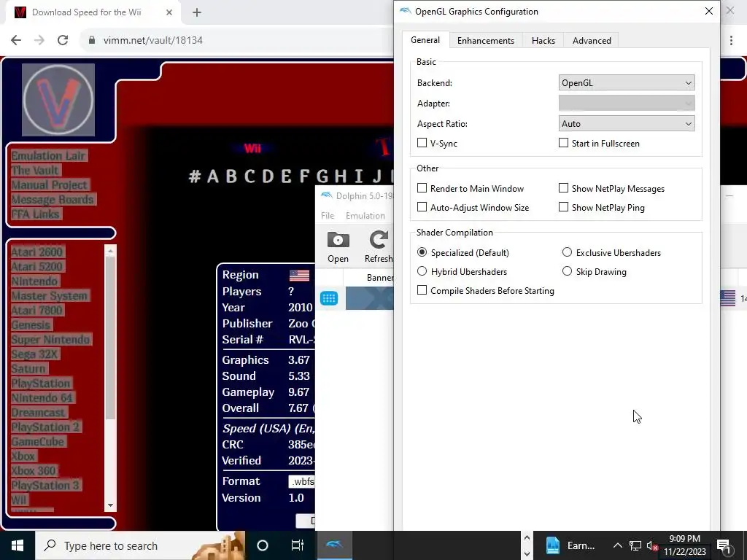Image resolution: width=747 pixels, height=560 pixels.
Task: Open Dolphin Emulation menu
Action: point(365,216)
